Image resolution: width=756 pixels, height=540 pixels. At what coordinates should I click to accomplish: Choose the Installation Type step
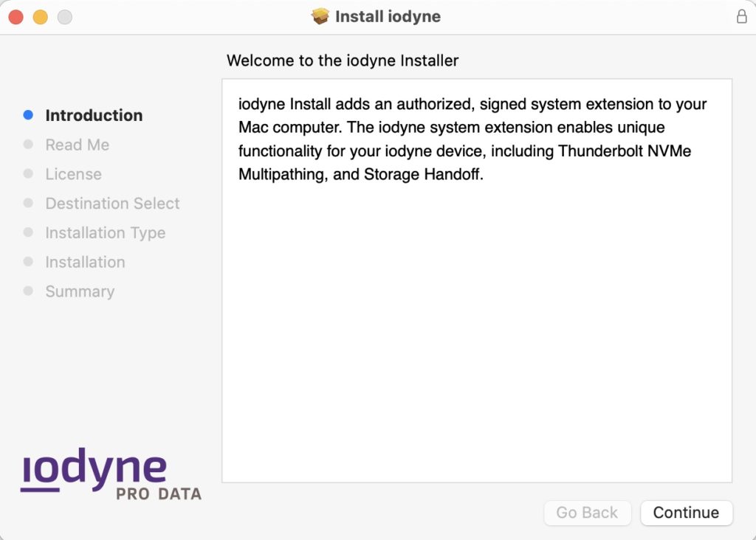point(105,233)
